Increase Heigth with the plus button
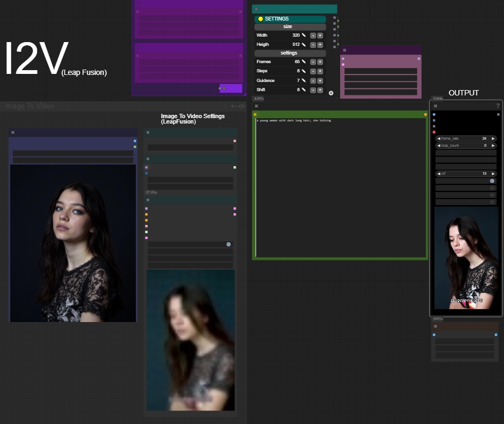This screenshot has width=504, height=424. [x=320, y=45]
